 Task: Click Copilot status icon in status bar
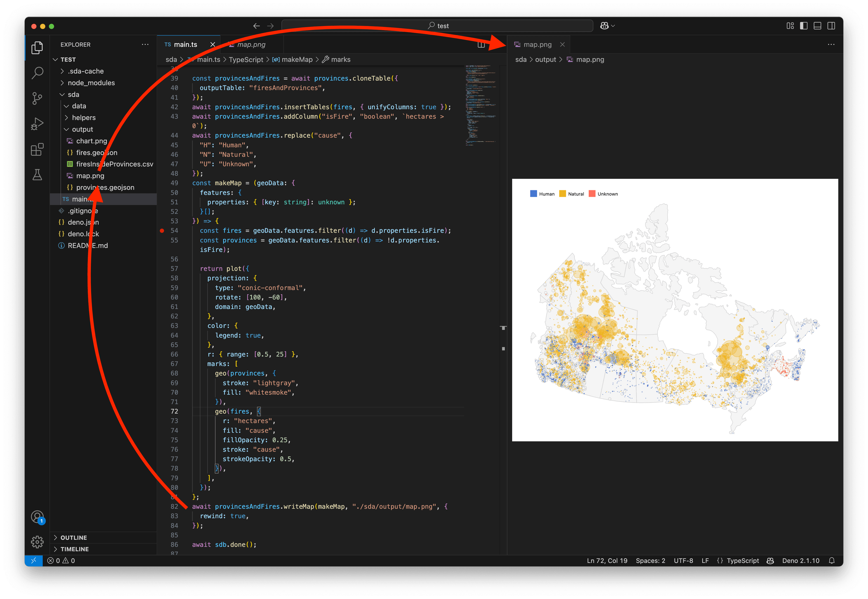click(770, 560)
